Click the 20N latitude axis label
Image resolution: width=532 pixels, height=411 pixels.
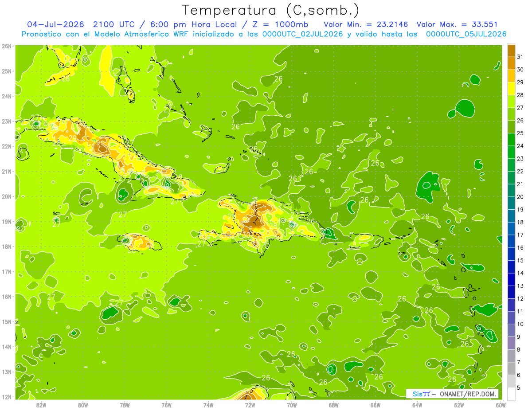[7, 196]
